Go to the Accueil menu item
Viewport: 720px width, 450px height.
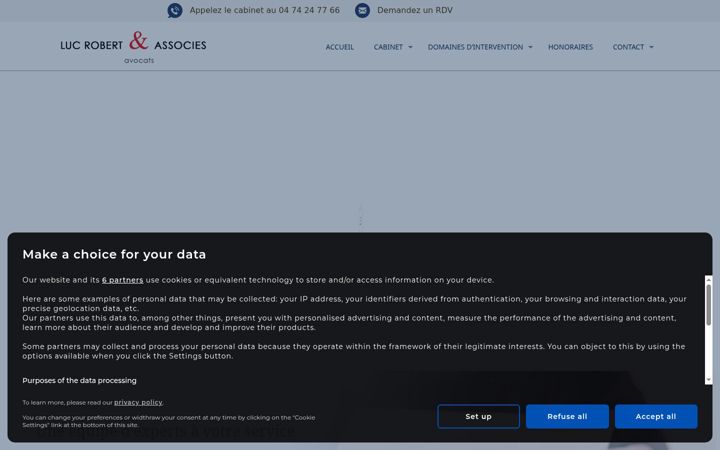[x=340, y=47]
